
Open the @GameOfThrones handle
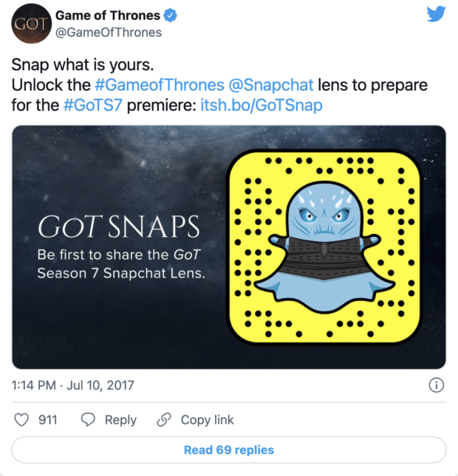[x=109, y=32]
